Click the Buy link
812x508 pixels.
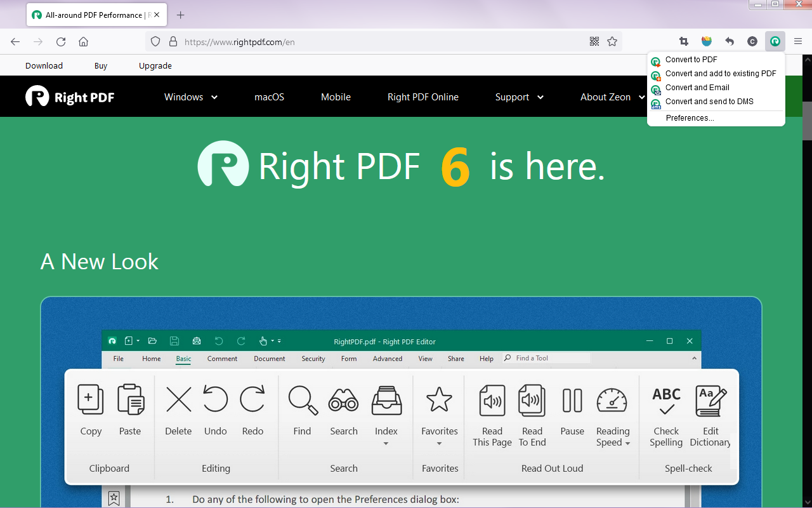101,65
